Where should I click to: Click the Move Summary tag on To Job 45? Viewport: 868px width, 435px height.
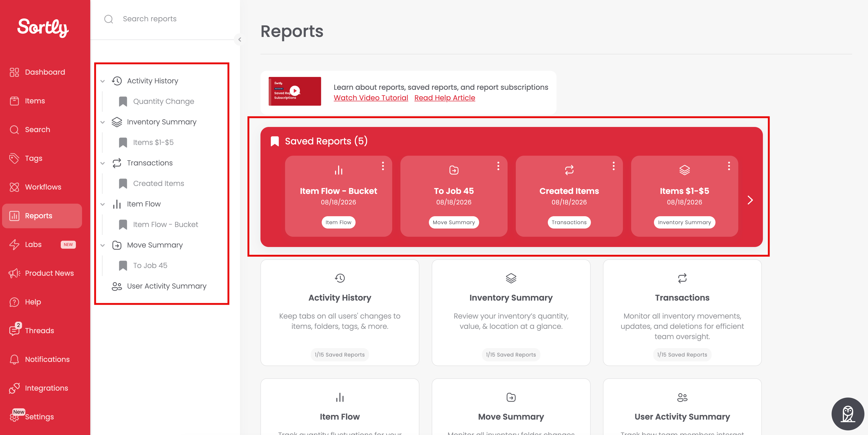[x=453, y=223]
